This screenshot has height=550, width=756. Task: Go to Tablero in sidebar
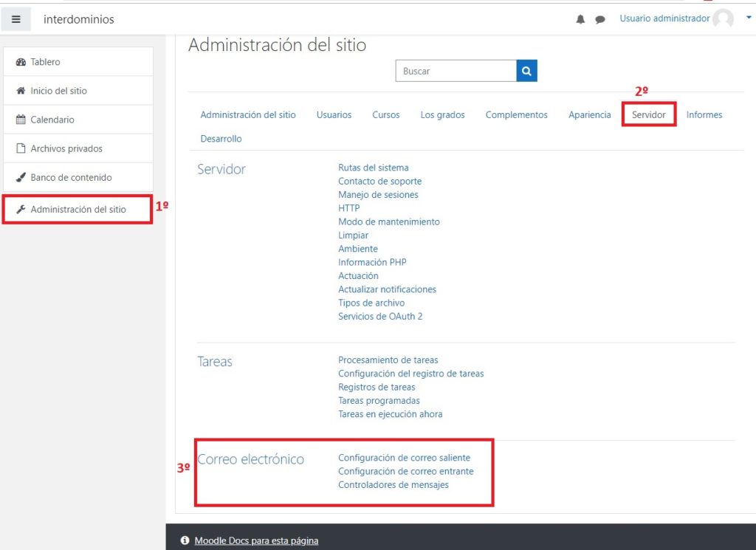click(x=78, y=62)
